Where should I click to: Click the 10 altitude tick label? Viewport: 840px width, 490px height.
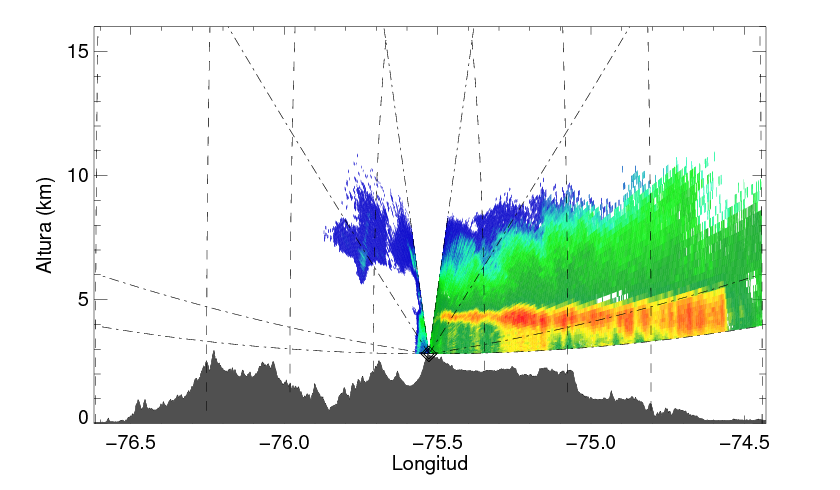(77, 175)
